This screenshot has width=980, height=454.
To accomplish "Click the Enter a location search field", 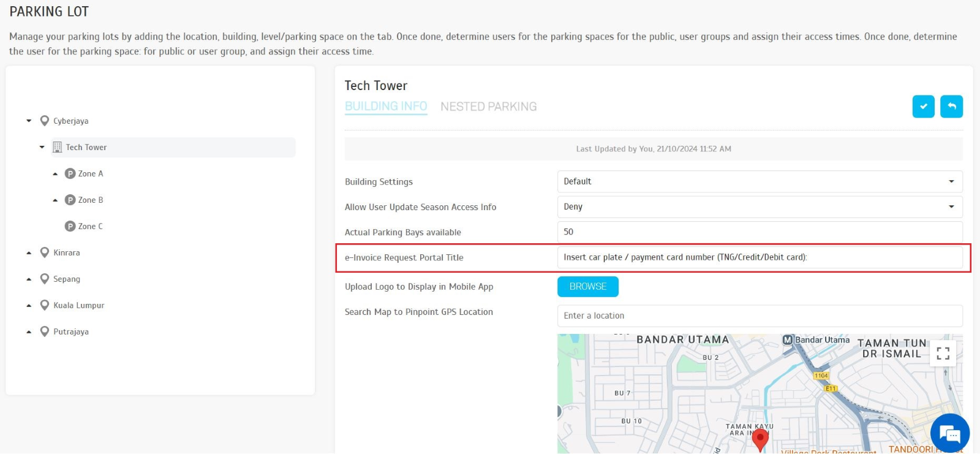I will click(x=759, y=316).
